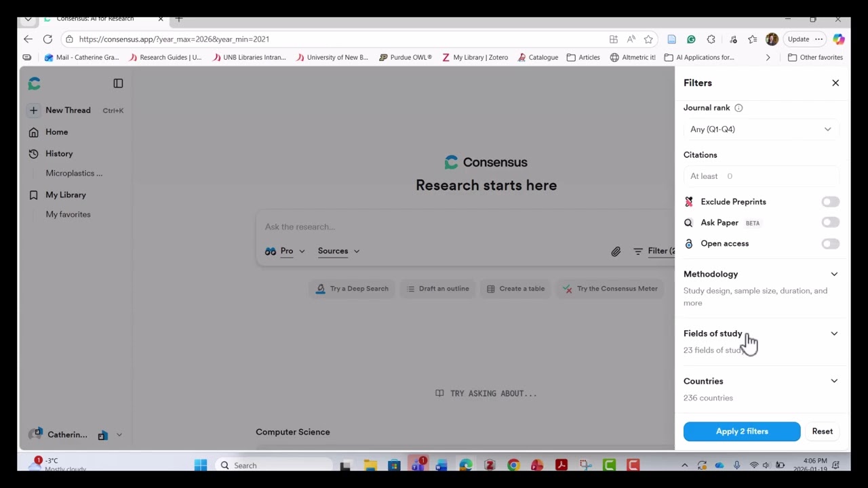Click Journal rank info icon
Viewport: 868px width, 488px height.
click(x=738, y=108)
